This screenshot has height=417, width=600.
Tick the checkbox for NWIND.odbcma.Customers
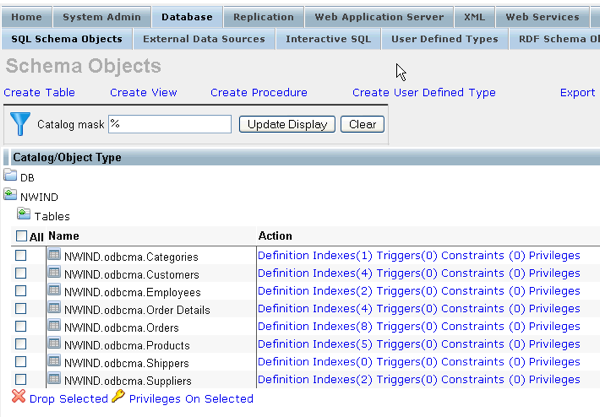point(21,274)
